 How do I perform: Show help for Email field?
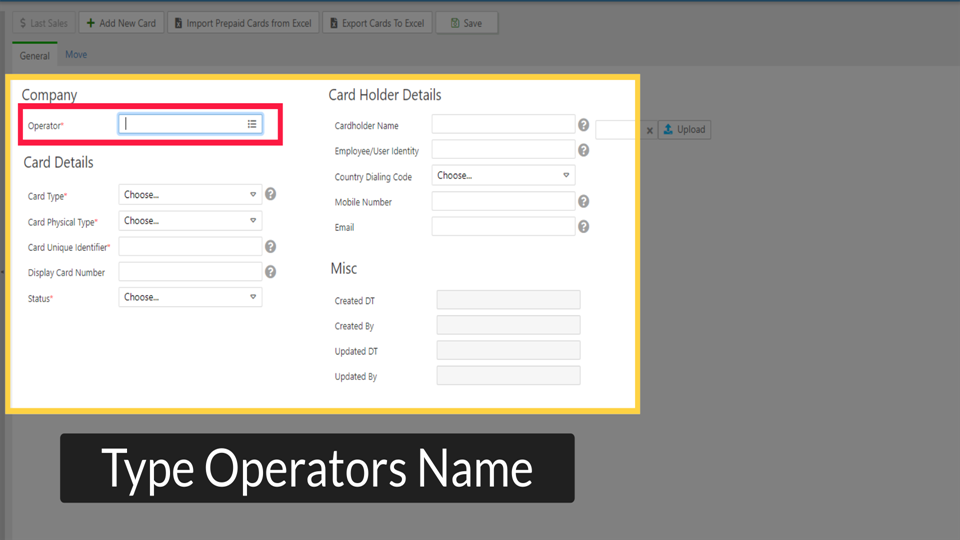click(x=583, y=227)
